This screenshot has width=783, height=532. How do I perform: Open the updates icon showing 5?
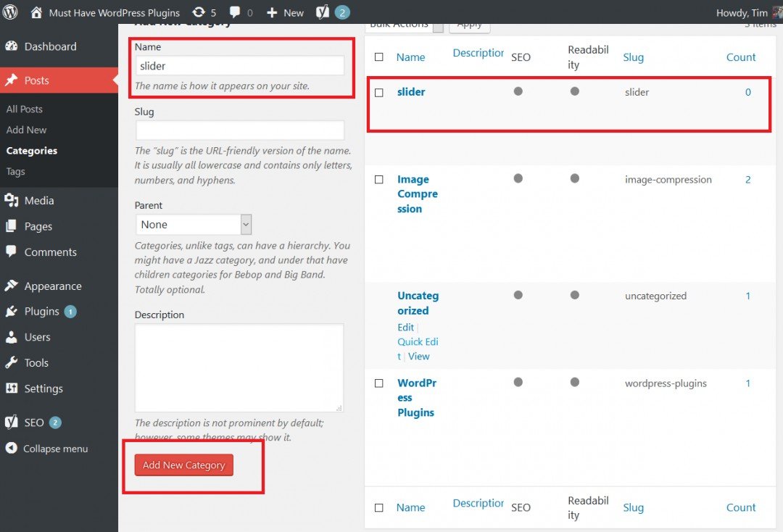pos(199,12)
